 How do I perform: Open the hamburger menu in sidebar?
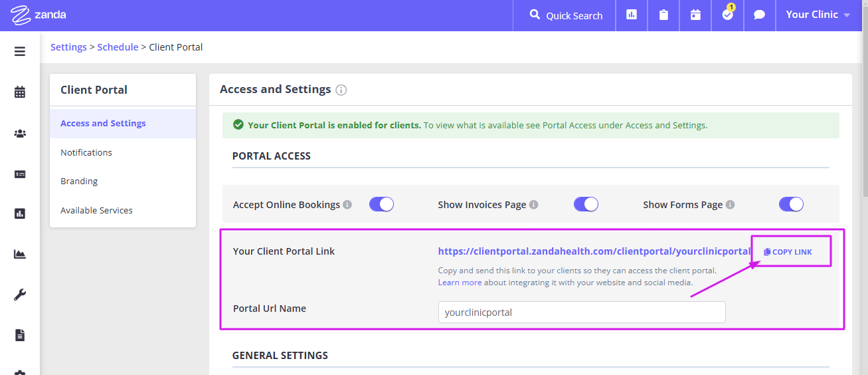point(20,51)
